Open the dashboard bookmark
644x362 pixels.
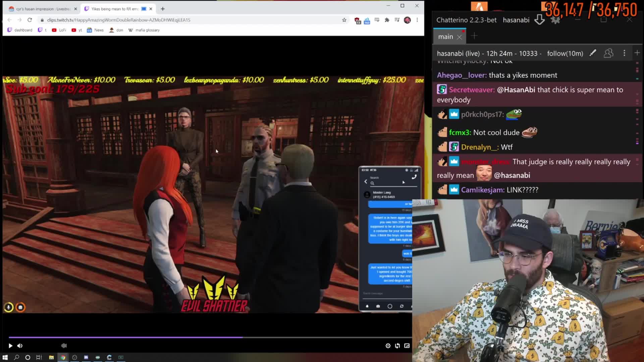click(x=20, y=30)
